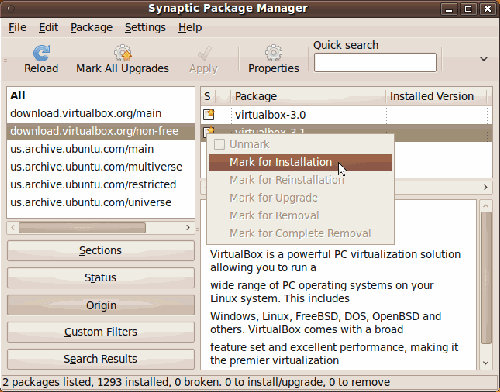The height and width of the screenshot is (392, 500).
Task: Open the Package menu
Action: point(92,27)
